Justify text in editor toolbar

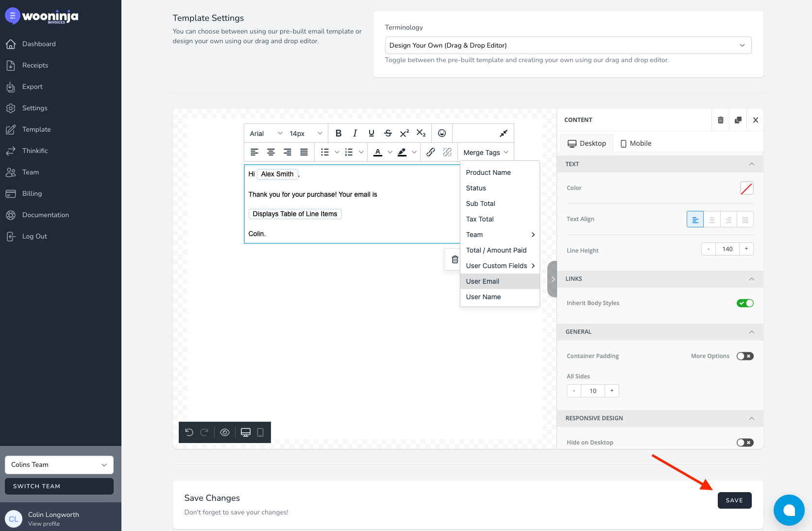click(304, 152)
